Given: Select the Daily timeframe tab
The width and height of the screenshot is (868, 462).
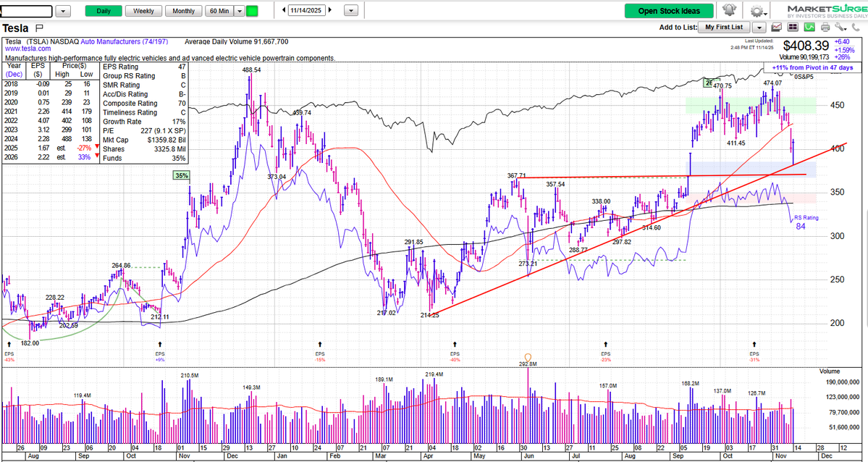Looking at the screenshot, I should (105, 10).
